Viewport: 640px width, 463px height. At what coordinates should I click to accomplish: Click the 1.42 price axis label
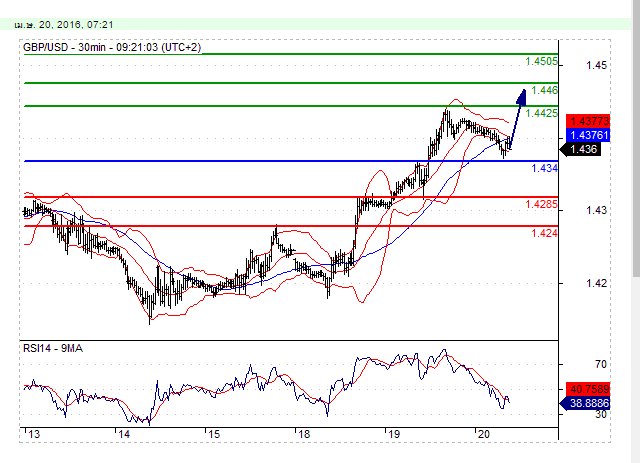click(596, 283)
